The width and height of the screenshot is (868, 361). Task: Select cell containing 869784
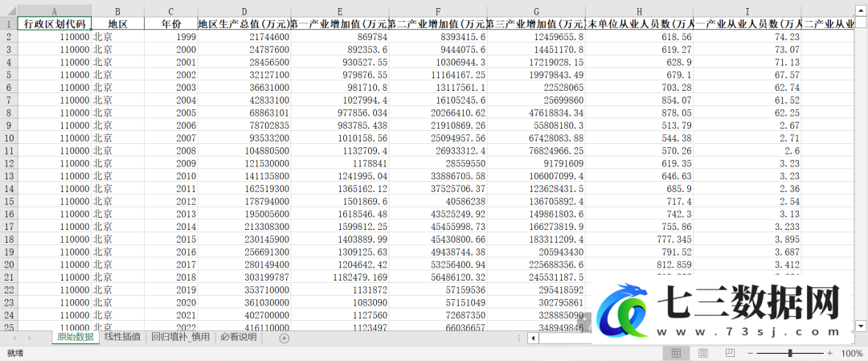pos(340,36)
